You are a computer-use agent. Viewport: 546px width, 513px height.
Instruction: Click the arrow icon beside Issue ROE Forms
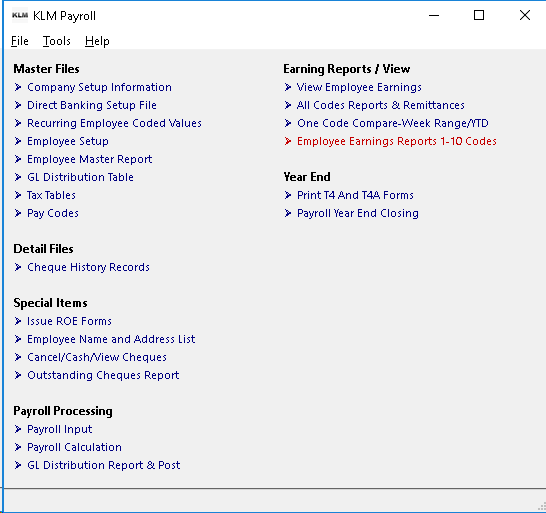coord(18,321)
